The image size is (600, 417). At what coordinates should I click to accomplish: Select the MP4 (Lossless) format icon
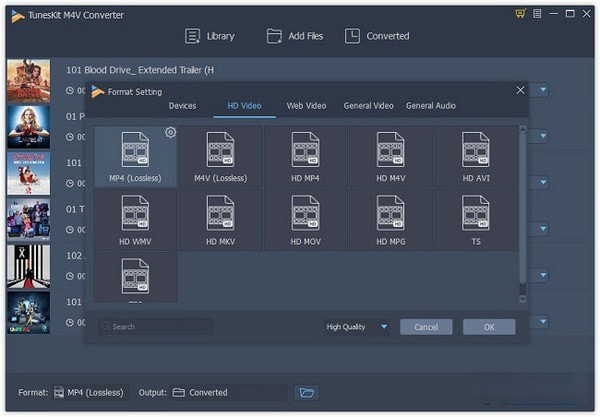(135, 150)
